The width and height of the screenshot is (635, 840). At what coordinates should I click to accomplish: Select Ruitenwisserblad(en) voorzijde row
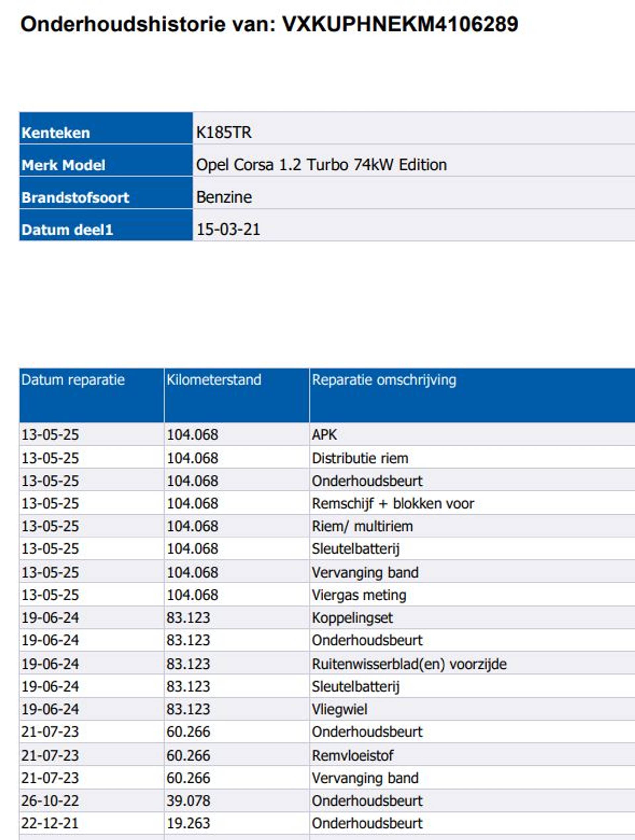[409, 664]
